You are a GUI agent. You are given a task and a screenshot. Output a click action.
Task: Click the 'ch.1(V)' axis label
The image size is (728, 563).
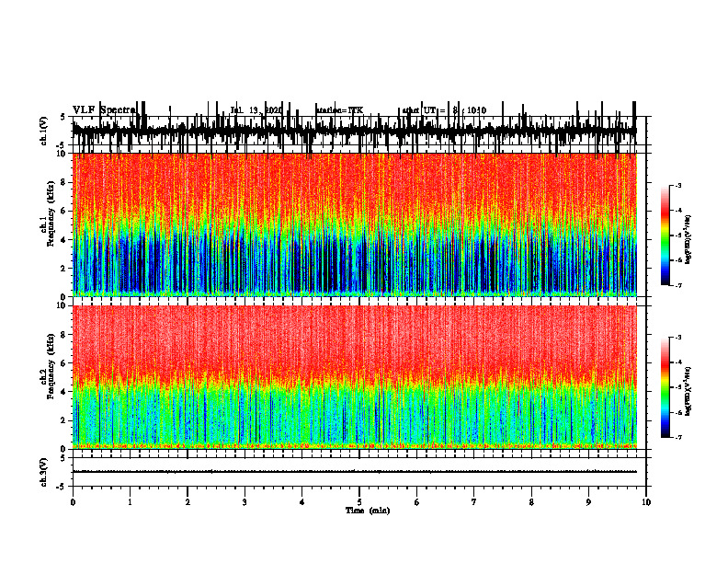(44, 132)
